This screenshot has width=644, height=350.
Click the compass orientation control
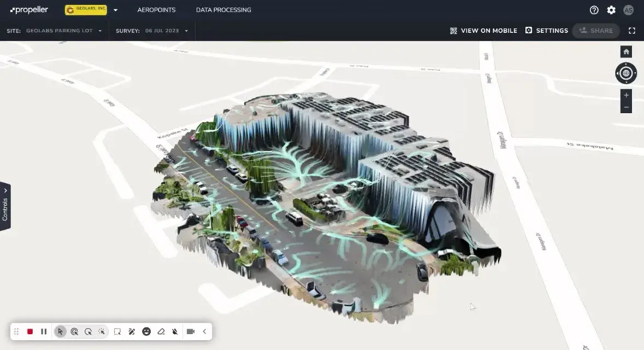point(626,73)
